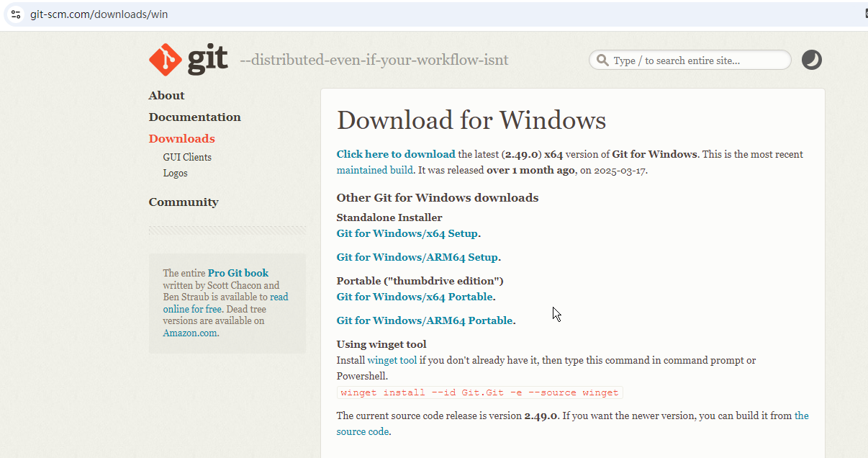Click the 'Using winget tool' heading

[x=381, y=344]
